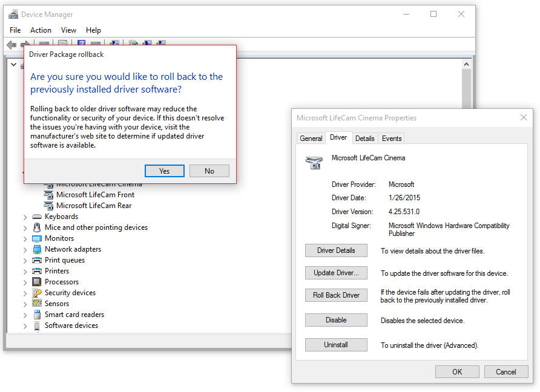Select the Keyboards label in the tree
Screen dimensions: 540x392
[61, 217]
